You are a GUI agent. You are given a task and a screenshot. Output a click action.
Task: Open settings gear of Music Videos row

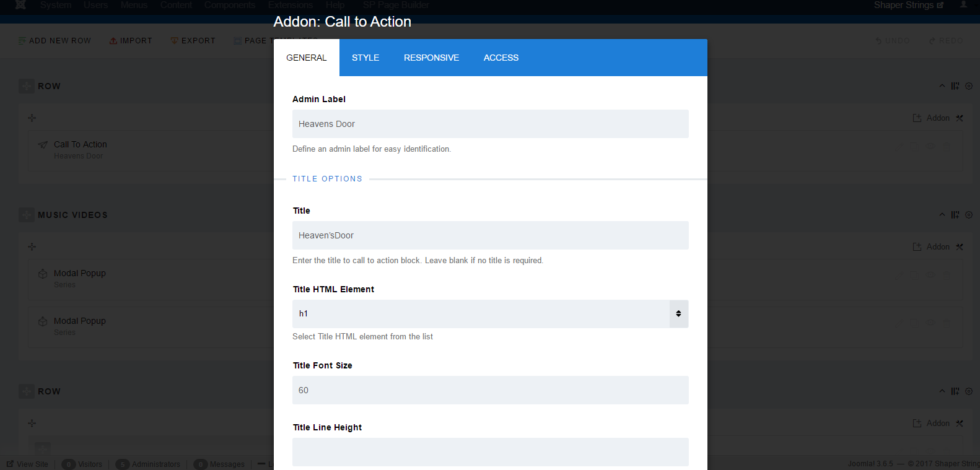(969, 215)
